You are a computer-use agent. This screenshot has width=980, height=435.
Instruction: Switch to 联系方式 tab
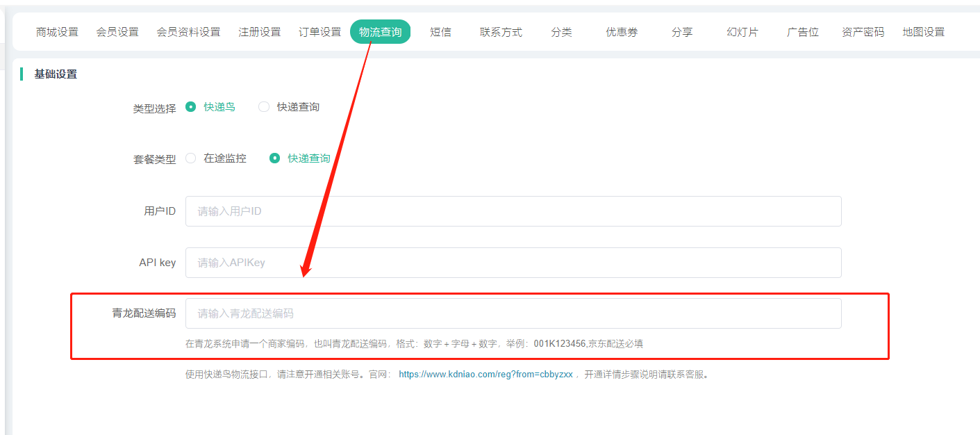pos(501,32)
